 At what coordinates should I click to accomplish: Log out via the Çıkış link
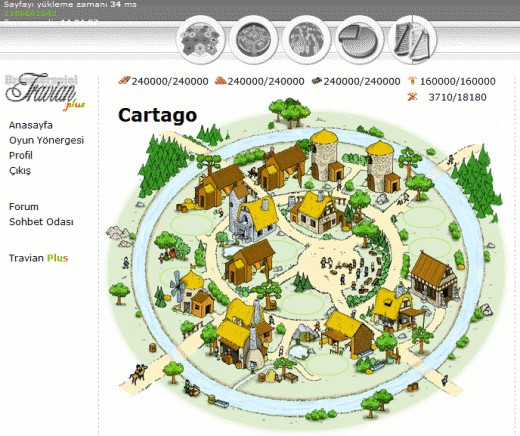tap(20, 171)
